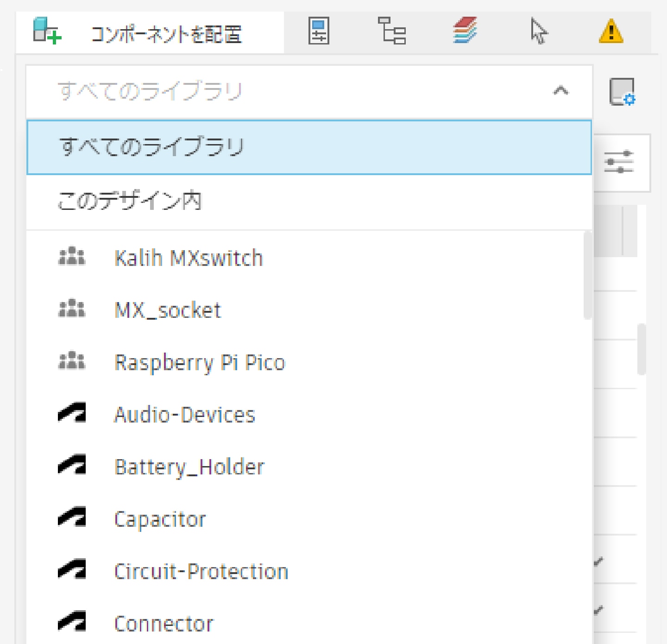Pick the Capacitor library entry
Screen dimensions: 667x644
[x=160, y=519]
